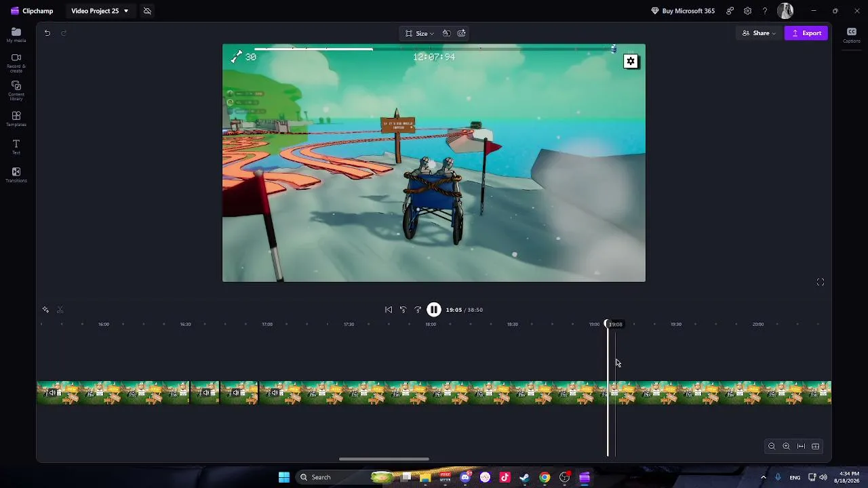Open the Share dropdown
This screenshot has height=488, width=868.
[759, 33]
